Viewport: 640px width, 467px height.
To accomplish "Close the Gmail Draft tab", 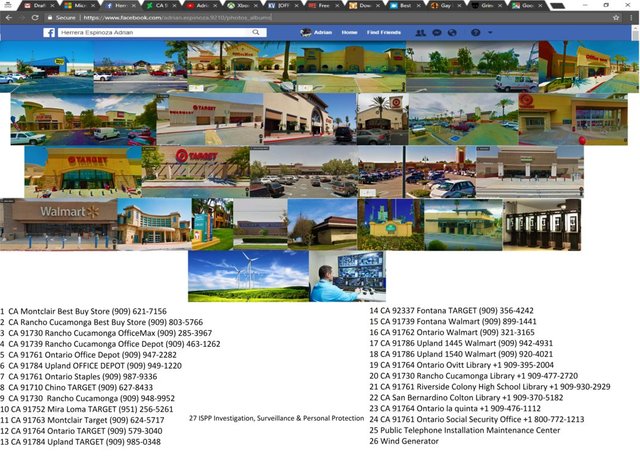I will [52, 6].
